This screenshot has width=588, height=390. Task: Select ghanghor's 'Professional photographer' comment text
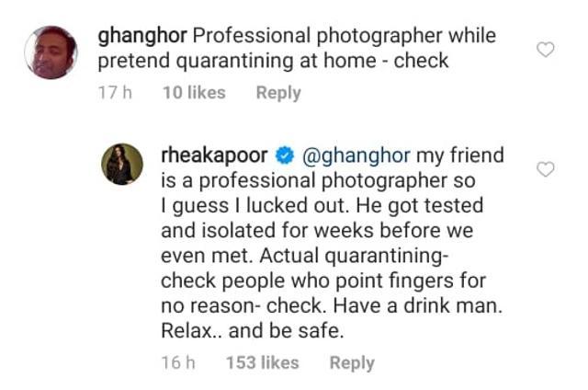pos(297,49)
